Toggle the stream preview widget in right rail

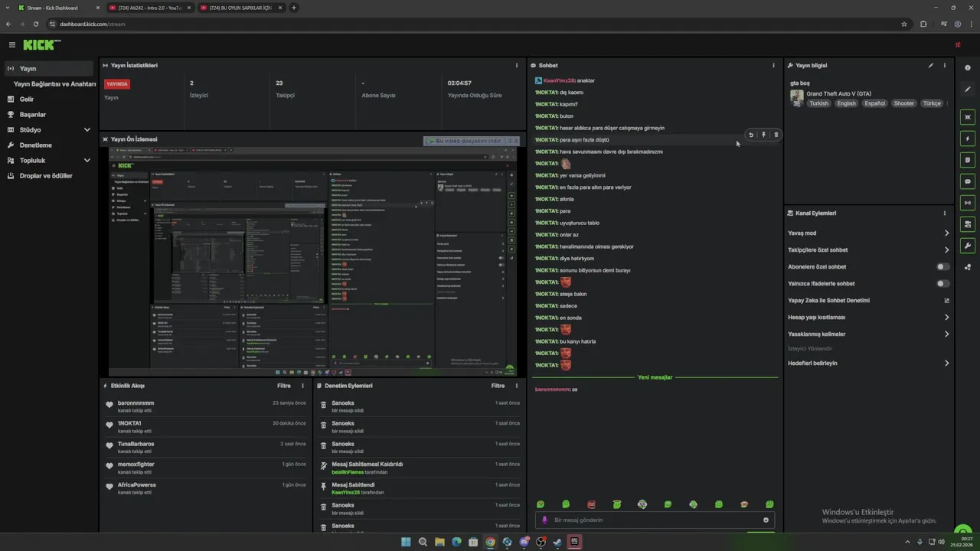[968, 117]
